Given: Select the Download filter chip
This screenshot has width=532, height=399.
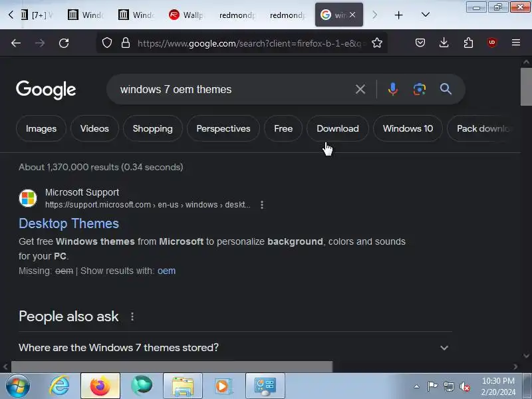Looking at the screenshot, I should pyautogui.click(x=338, y=128).
